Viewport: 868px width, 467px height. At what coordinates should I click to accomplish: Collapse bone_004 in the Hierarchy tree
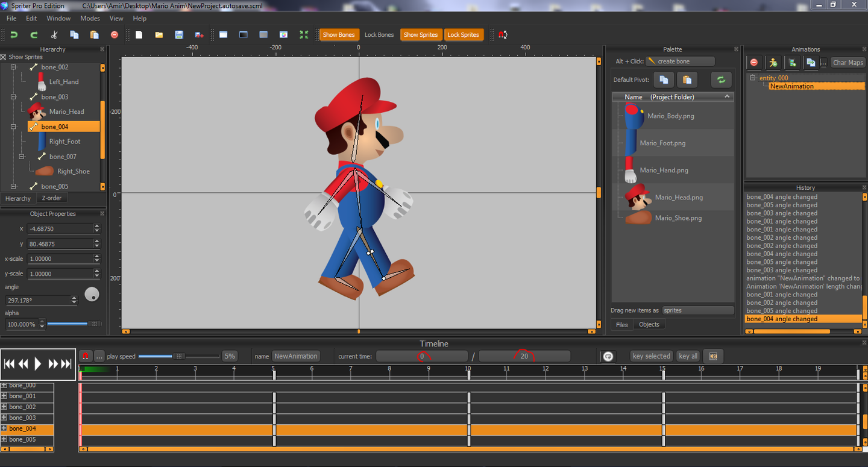[13, 127]
